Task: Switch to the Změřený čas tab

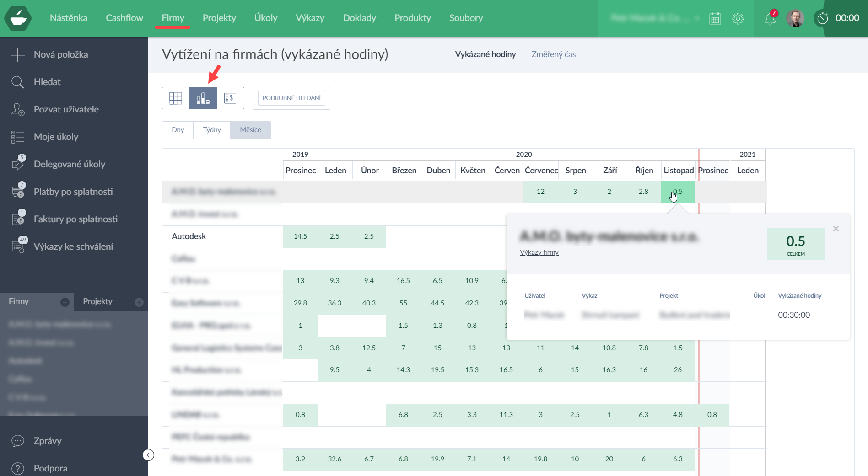Action: 553,54
